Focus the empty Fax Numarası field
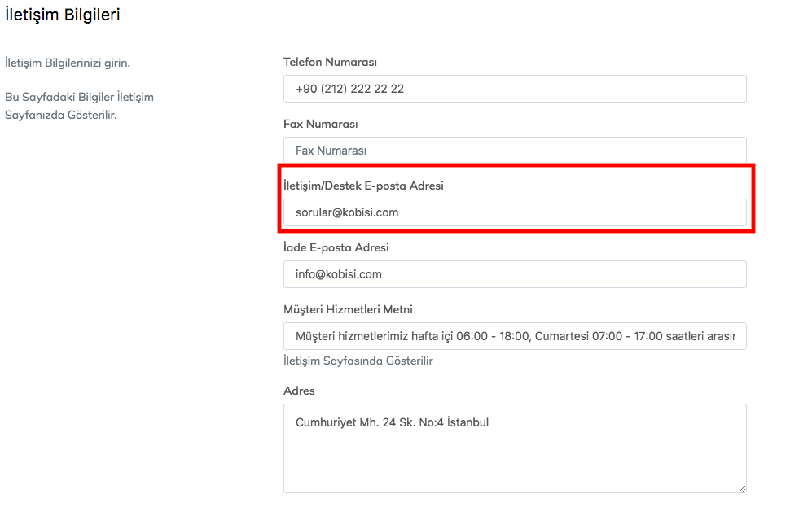This screenshot has height=507, width=812. 515,151
